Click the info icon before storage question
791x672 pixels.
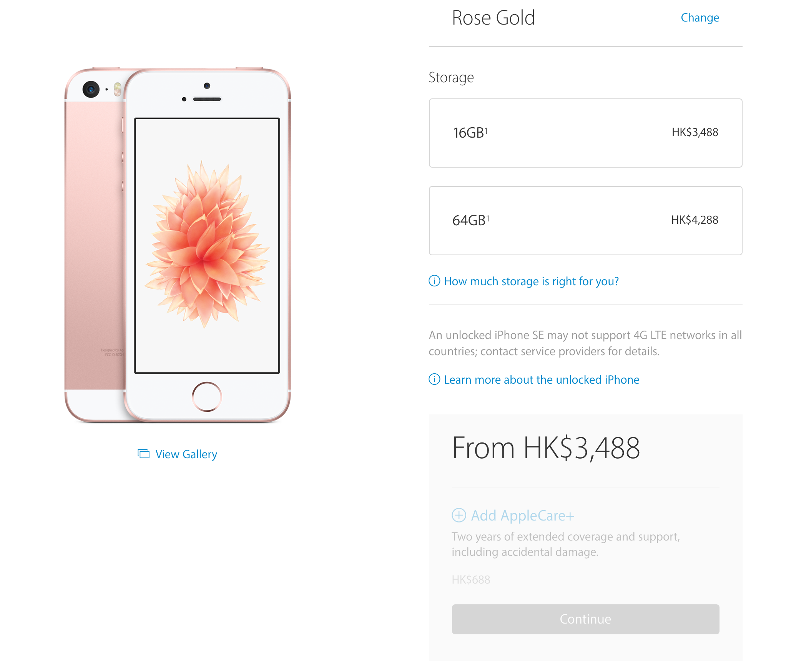point(434,281)
